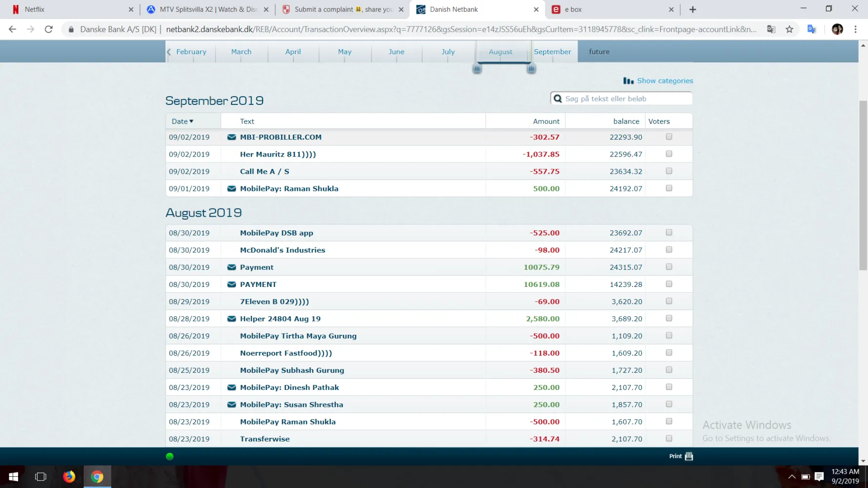Click the Print icon in bottom bar
Image resolution: width=868 pixels, height=488 pixels.
(x=689, y=456)
